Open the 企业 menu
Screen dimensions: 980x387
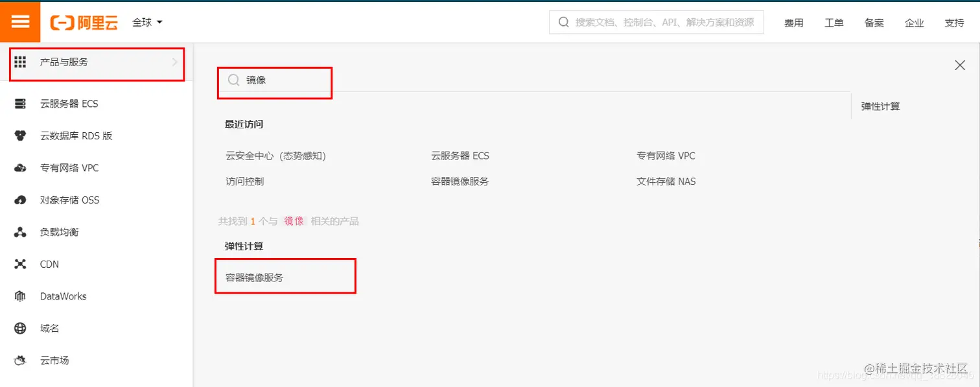tap(915, 23)
